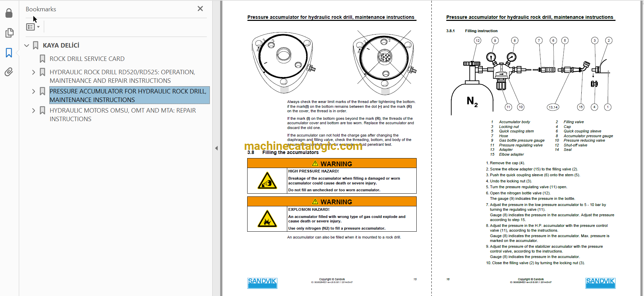Open Hydraulic Rock Drill RD520/RD525 operation bookmark

tap(123, 76)
